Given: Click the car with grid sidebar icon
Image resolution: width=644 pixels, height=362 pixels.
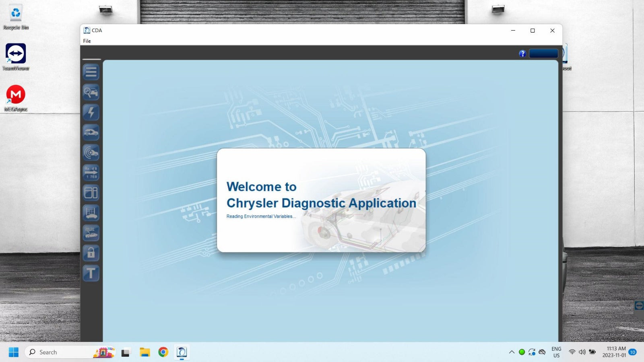Looking at the screenshot, I should [91, 213].
